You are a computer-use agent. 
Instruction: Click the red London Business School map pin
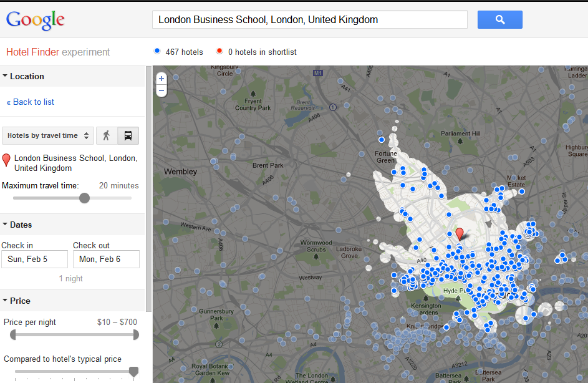[460, 234]
